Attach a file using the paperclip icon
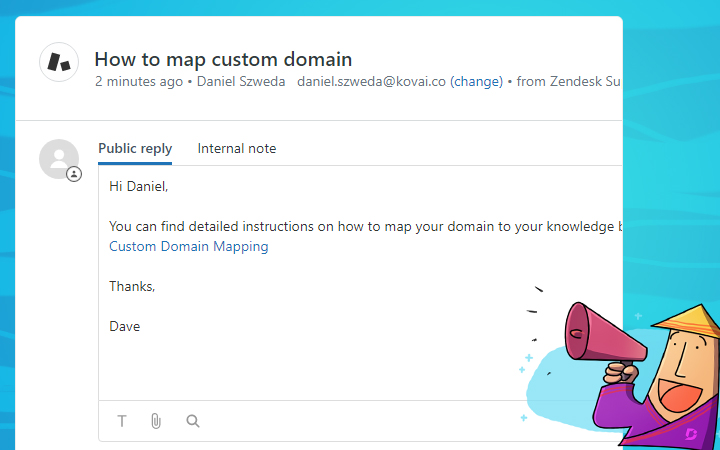 tap(156, 421)
